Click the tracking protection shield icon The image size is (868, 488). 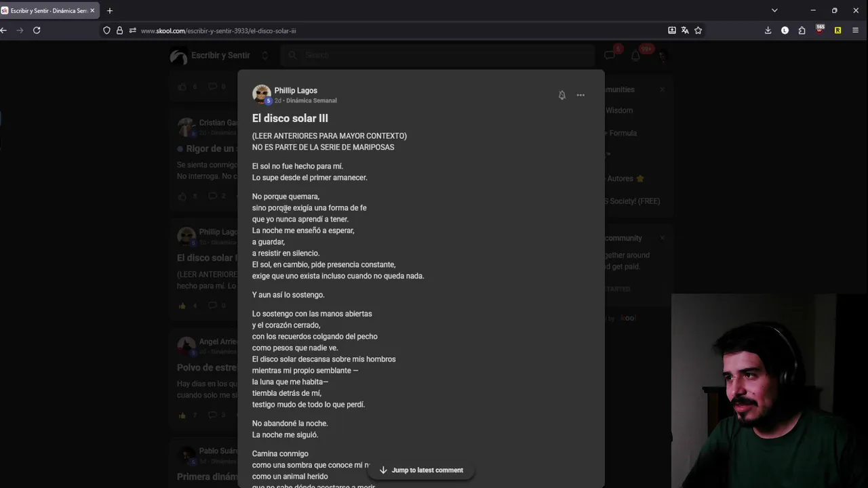click(x=106, y=30)
